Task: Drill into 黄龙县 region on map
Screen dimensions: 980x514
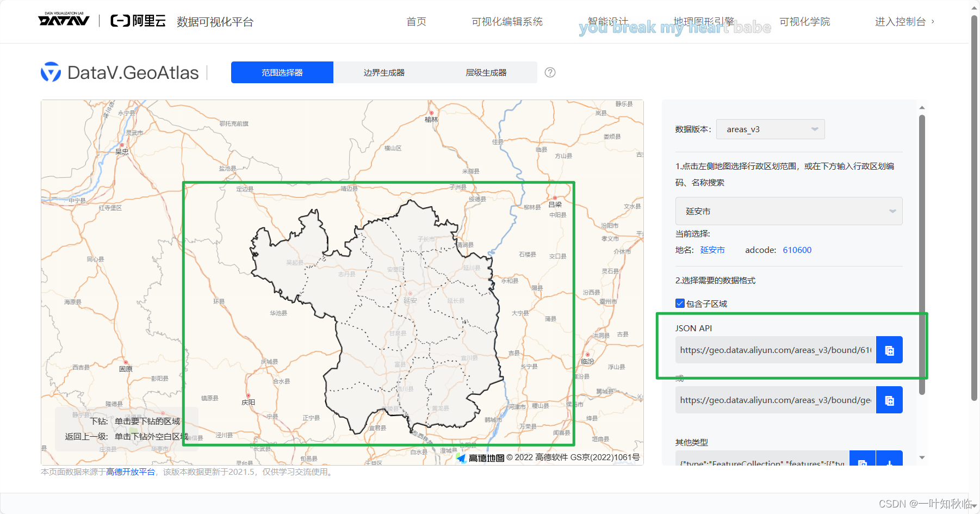Action: [x=441, y=408]
